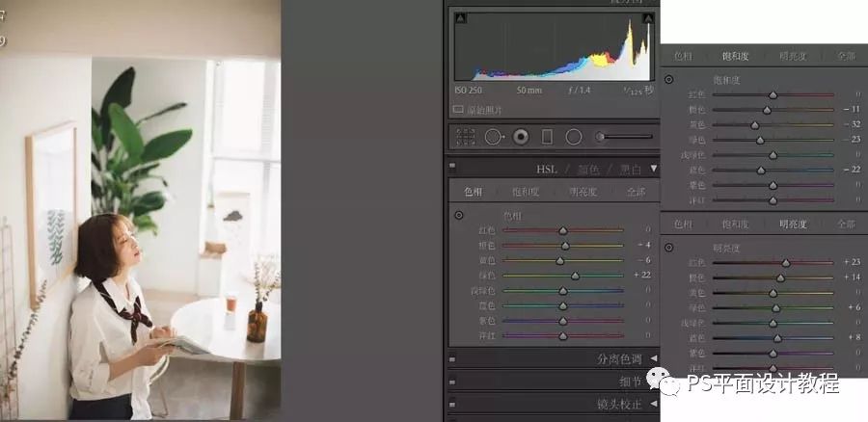Click 饱和度 tab in the luminance overlay panel
This screenshot has height=422, width=868.
click(x=735, y=224)
